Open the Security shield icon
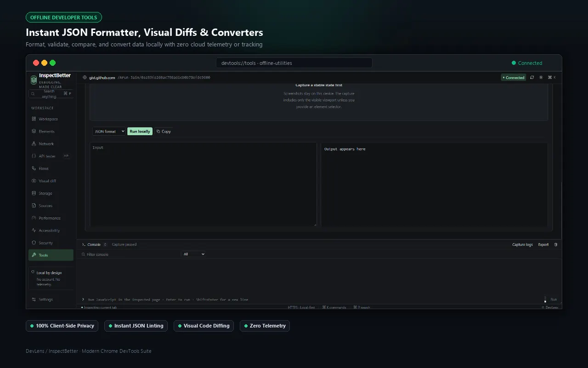Image resolution: width=588 pixels, height=368 pixels. click(x=34, y=243)
